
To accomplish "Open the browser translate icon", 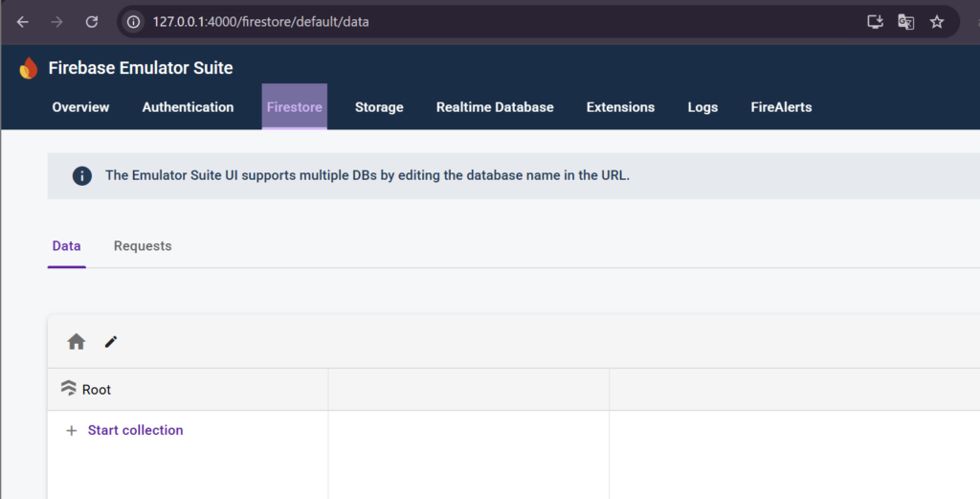I will click(x=905, y=21).
